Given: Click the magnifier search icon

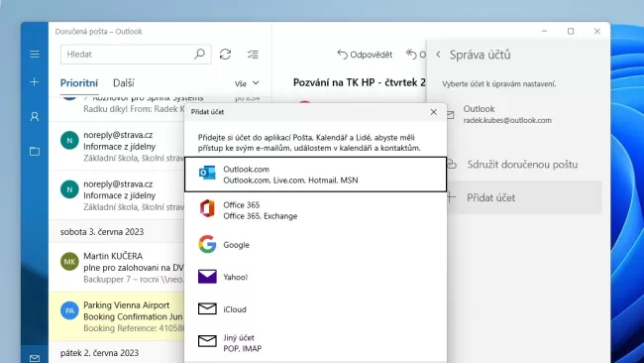Looking at the screenshot, I should [199, 54].
